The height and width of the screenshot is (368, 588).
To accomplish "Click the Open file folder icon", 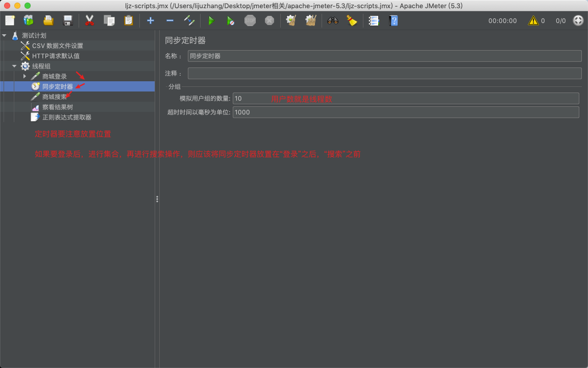I will (48, 20).
